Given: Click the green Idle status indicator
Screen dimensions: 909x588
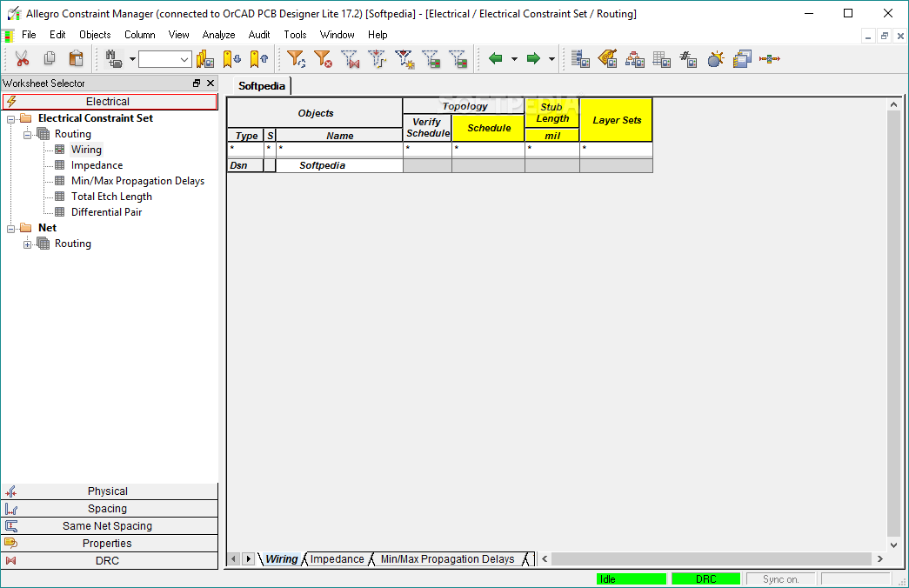Looking at the screenshot, I should coord(631,578).
